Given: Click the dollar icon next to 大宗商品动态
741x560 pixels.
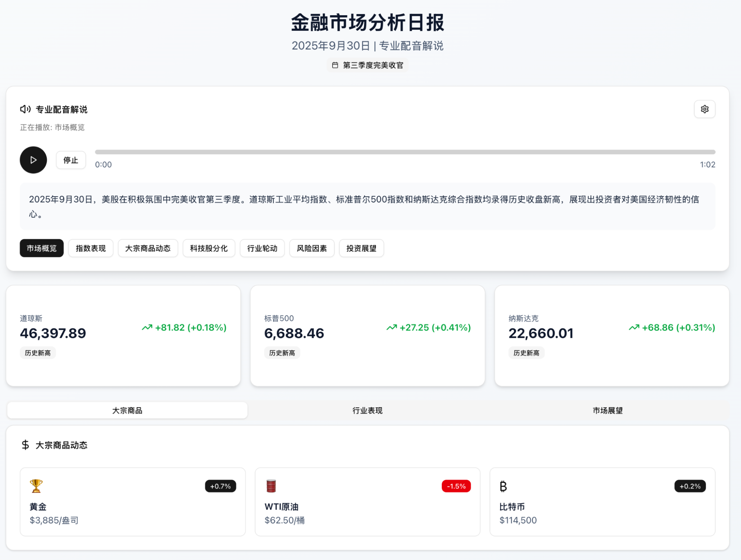Looking at the screenshot, I should coord(24,445).
